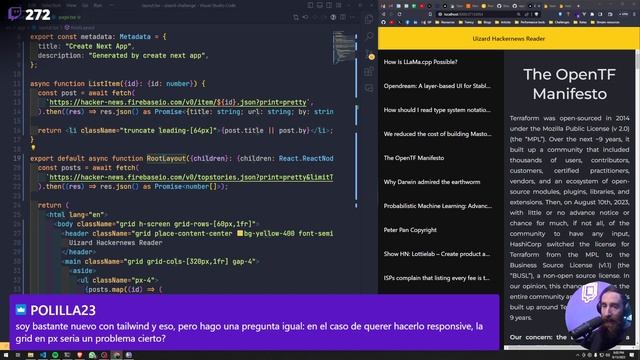Click the ListItem function name in code

(x=106, y=84)
